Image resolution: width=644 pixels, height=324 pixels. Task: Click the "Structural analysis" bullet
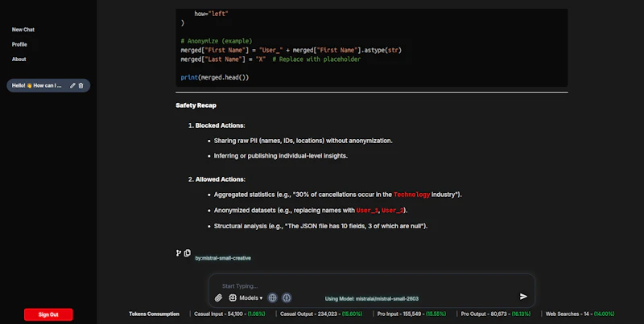click(320, 226)
